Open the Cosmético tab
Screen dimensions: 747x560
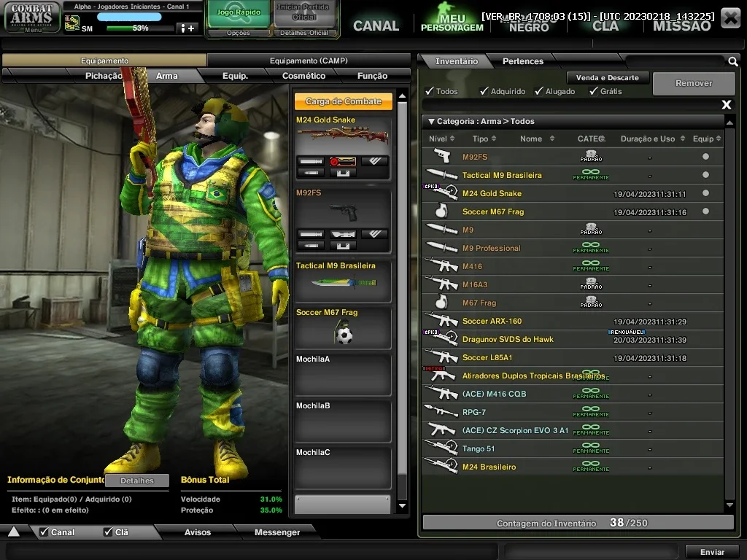click(x=303, y=76)
